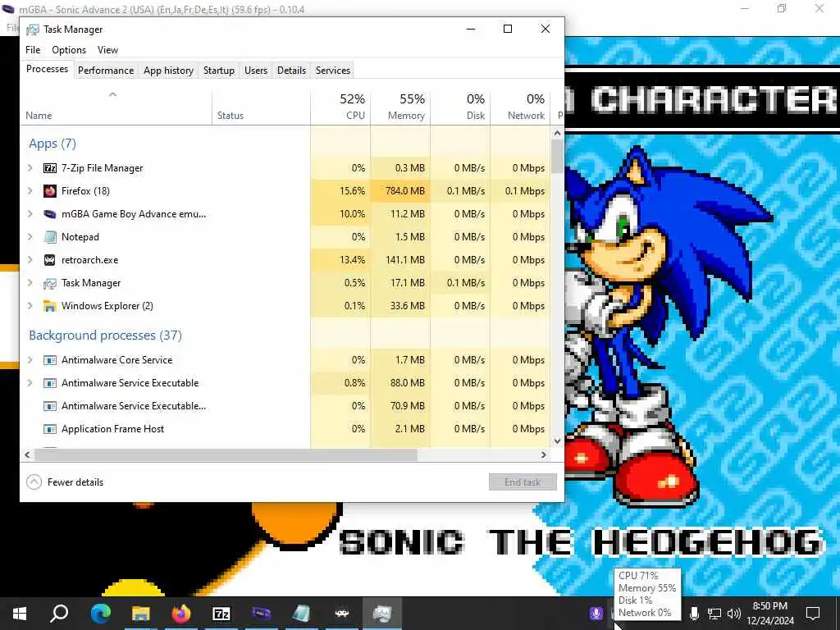Click the Task Manager process row icon
The height and width of the screenshot is (630, 840).
pyautogui.click(x=50, y=283)
